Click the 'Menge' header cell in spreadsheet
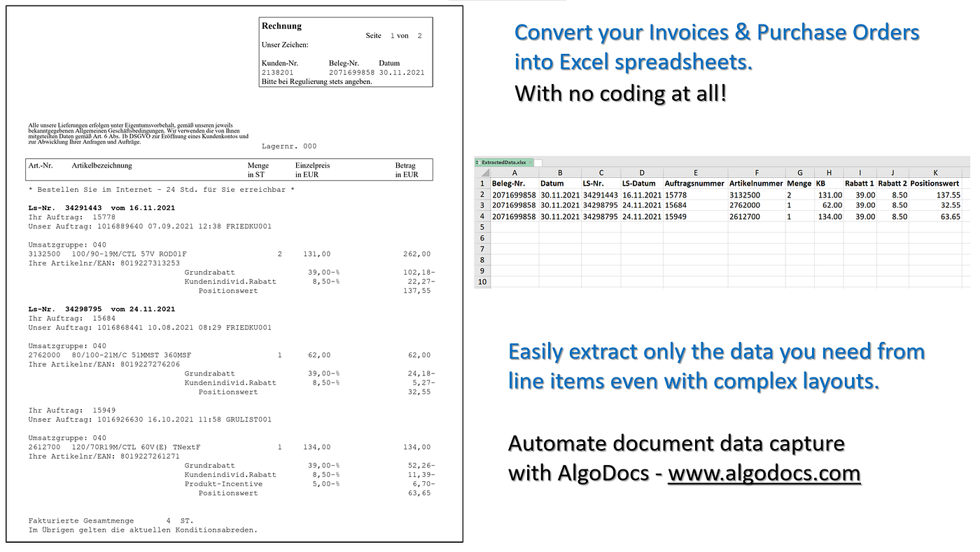The image size is (980, 552). click(x=800, y=184)
